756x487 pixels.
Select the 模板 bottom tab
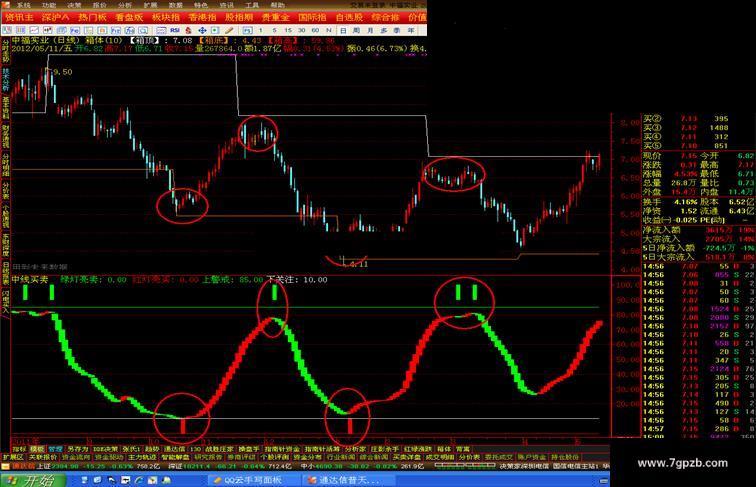click(x=37, y=449)
